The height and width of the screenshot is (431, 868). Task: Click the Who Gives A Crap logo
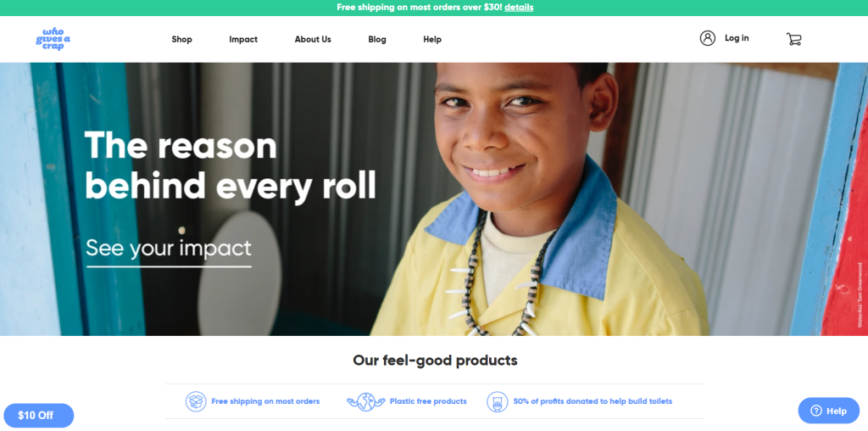click(53, 39)
